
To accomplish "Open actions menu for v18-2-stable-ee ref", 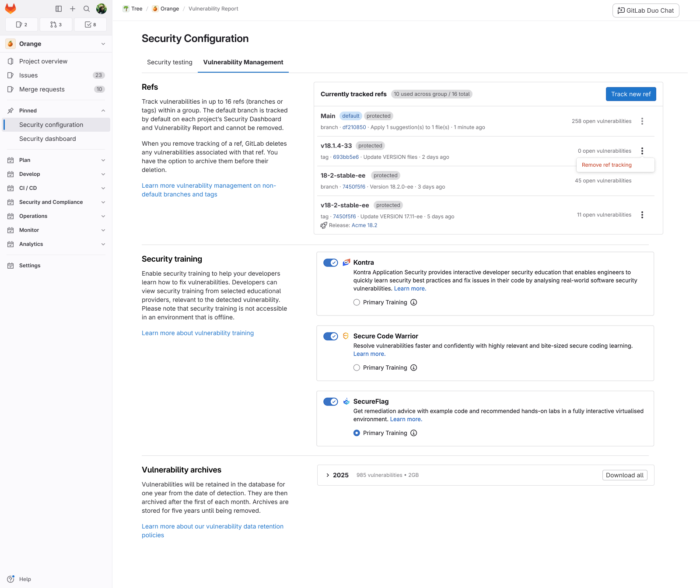I will click(642, 215).
